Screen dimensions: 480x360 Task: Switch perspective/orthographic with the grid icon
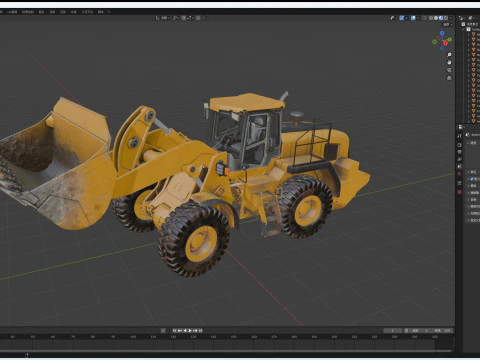point(449,78)
